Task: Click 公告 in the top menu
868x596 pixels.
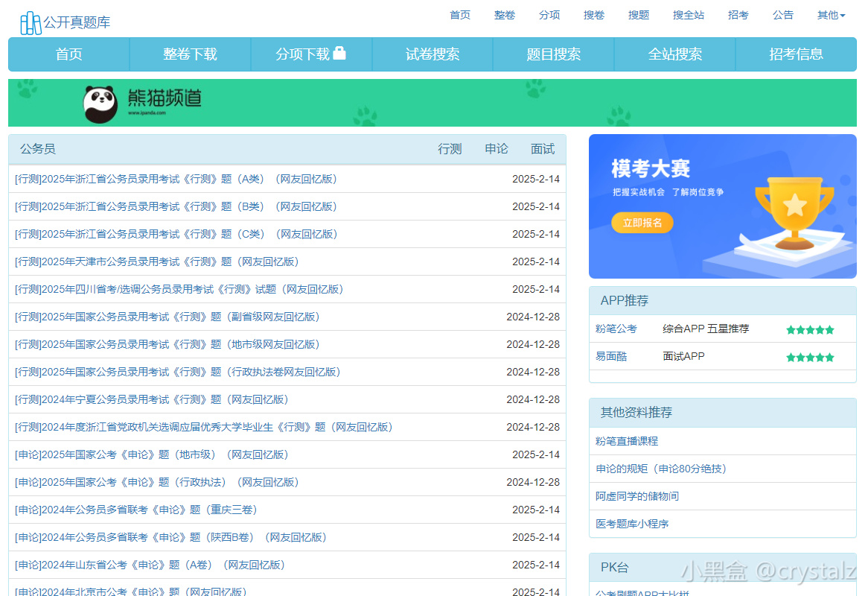Action: 782,14
